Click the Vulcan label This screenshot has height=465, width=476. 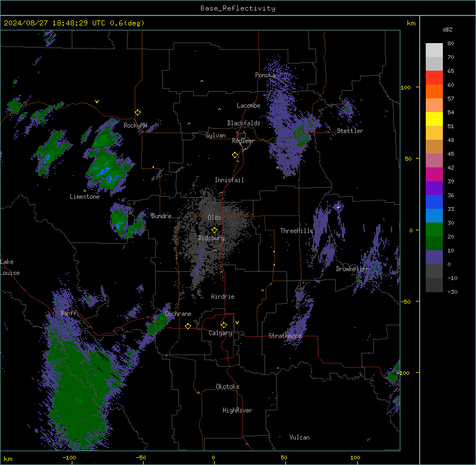pos(300,437)
